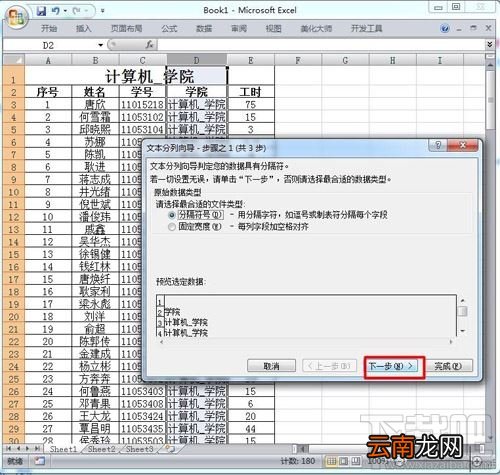Select column E header
The width and height of the screenshot is (500, 475).
click(x=251, y=60)
